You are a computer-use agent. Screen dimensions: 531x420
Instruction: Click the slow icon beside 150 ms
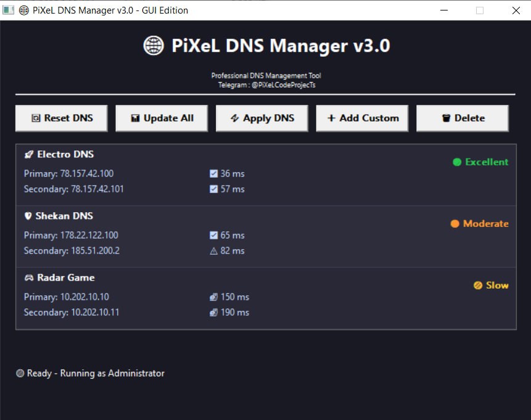click(213, 297)
